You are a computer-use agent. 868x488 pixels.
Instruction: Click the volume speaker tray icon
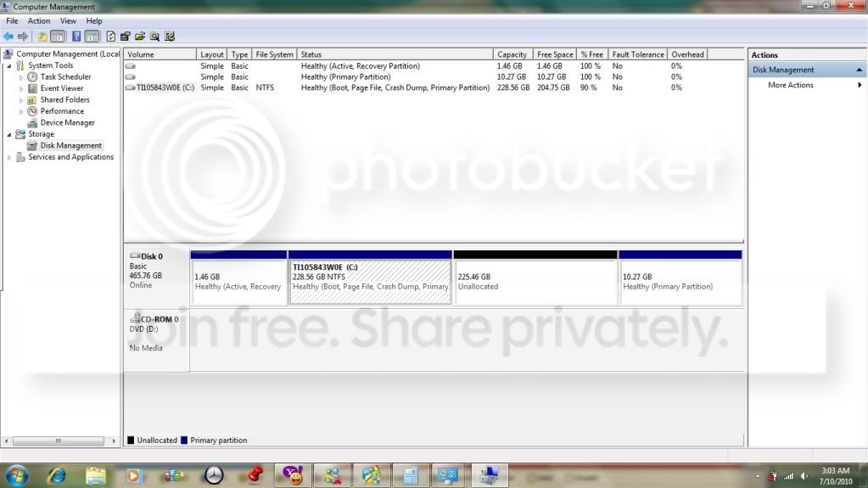coord(804,476)
